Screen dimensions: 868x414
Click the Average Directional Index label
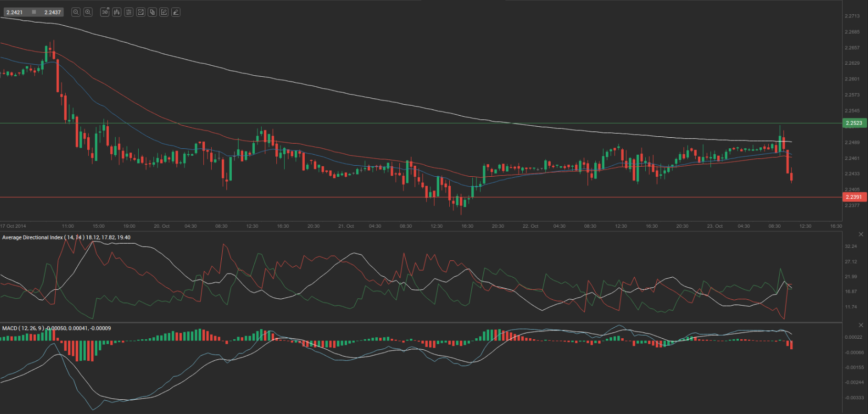click(x=33, y=238)
